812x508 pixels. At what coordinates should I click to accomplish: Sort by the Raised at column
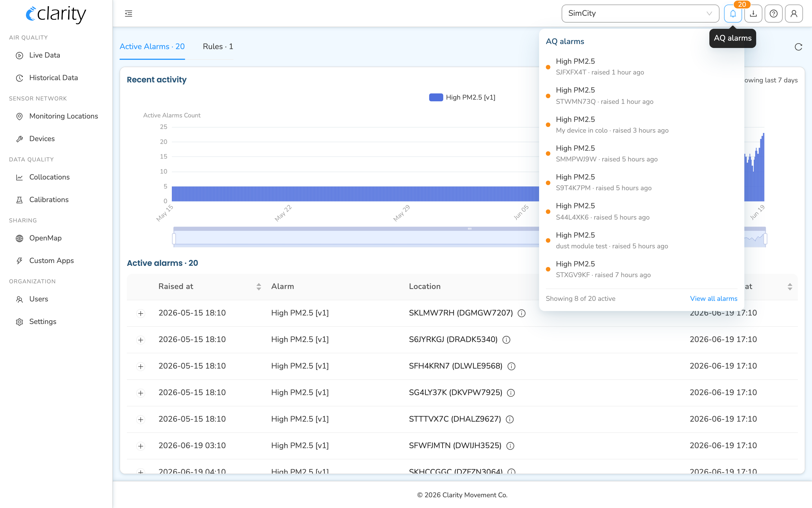(258, 286)
